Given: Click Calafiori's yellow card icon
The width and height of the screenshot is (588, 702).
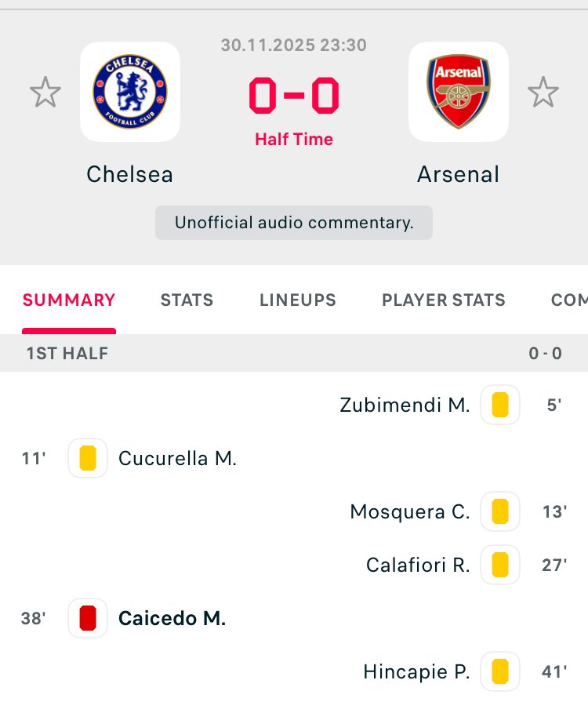Looking at the screenshot, I should (x=500, y=565).
